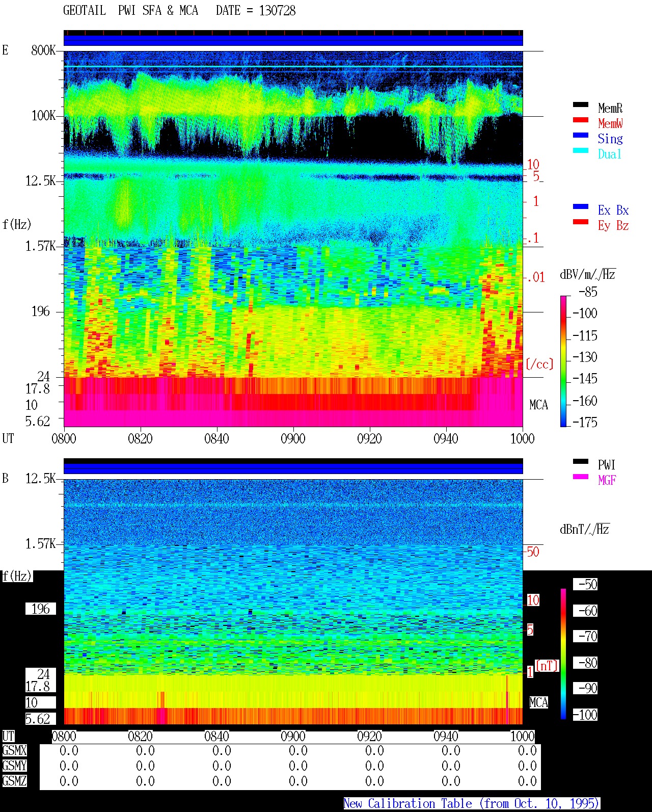Click '12.5K' on the E panel axis
This screenshot has width=652, height=812.
[41, 181]
